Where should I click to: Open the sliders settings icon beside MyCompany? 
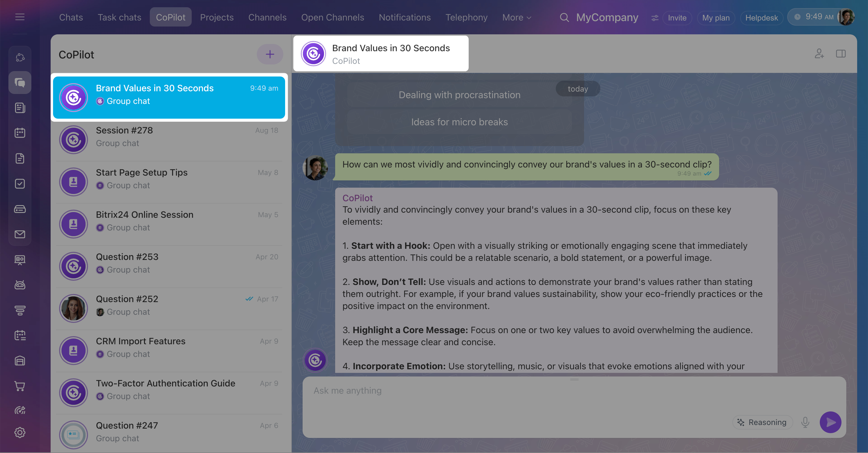(x=655, y=17)
